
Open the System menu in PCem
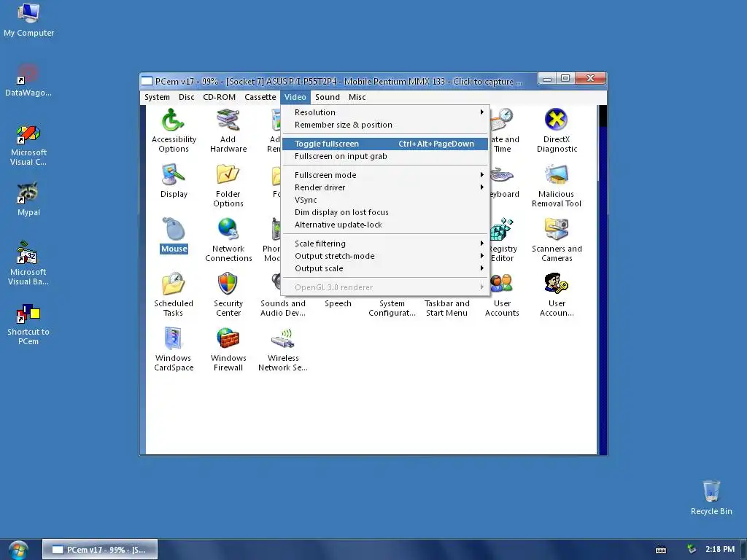pyautogui.click(x=157, y=97)
